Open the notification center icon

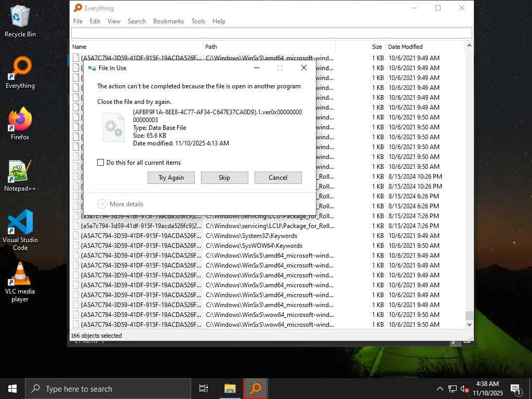tap(515, 389)
